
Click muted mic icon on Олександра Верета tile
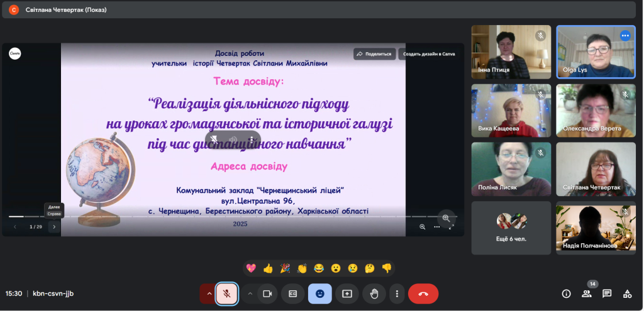pyautogui.click(x=626, y=95)
